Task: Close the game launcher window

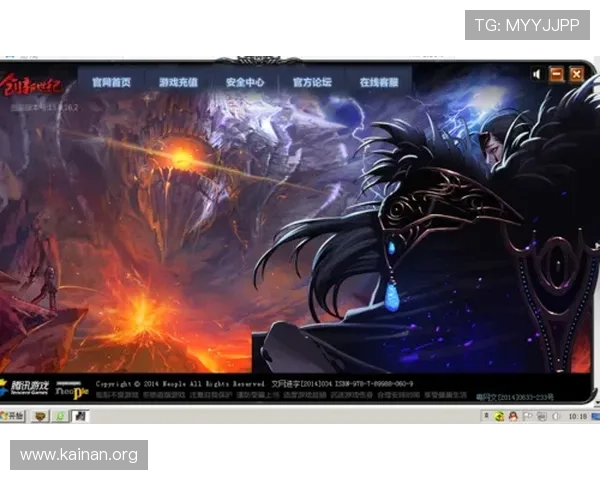Action: pos(576,74)
